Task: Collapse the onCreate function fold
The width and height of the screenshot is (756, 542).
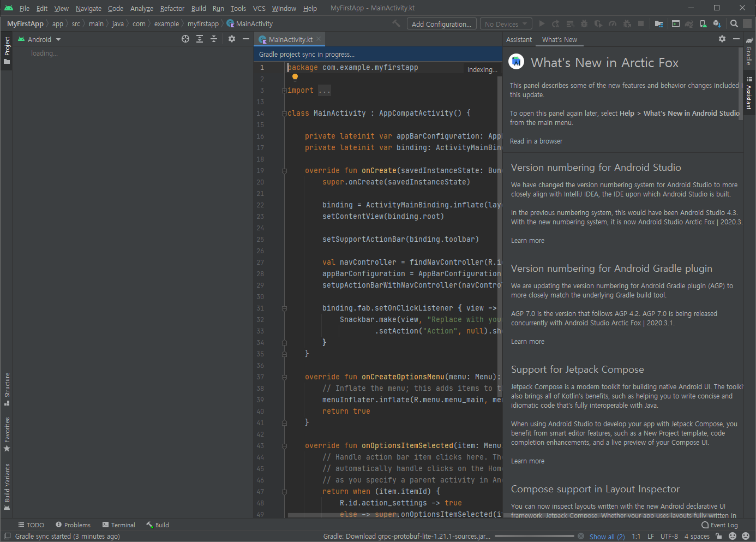Action: (284, 171)
